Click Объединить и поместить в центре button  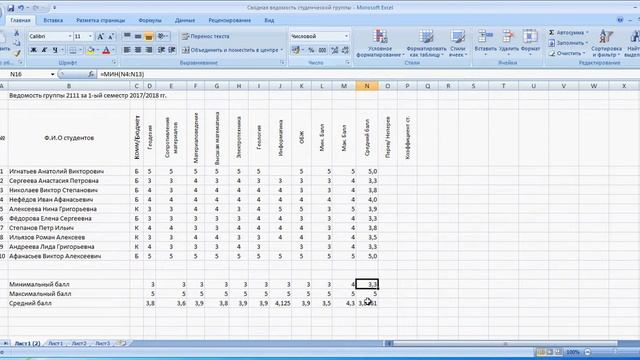(230, 50)
